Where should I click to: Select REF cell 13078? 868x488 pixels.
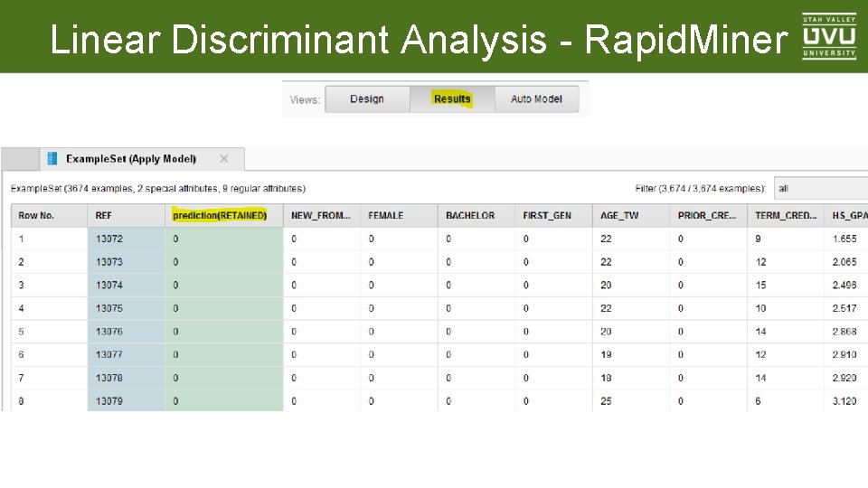coord(127,378)
